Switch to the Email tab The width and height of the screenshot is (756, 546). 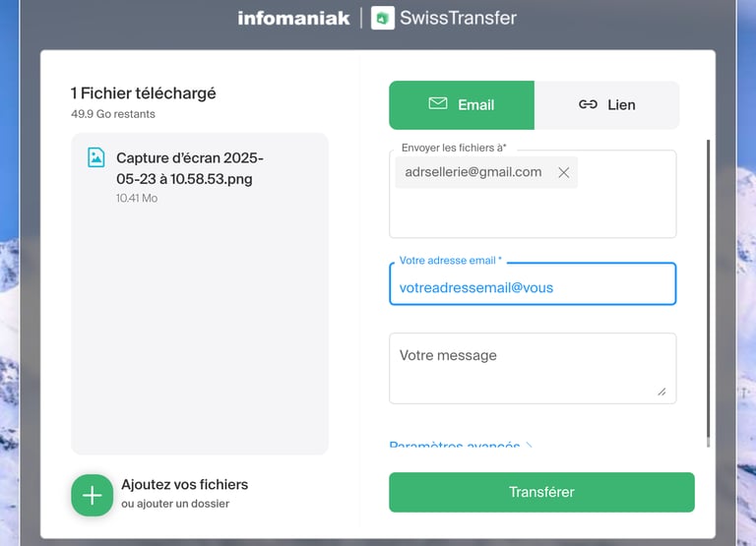point(462,105)
